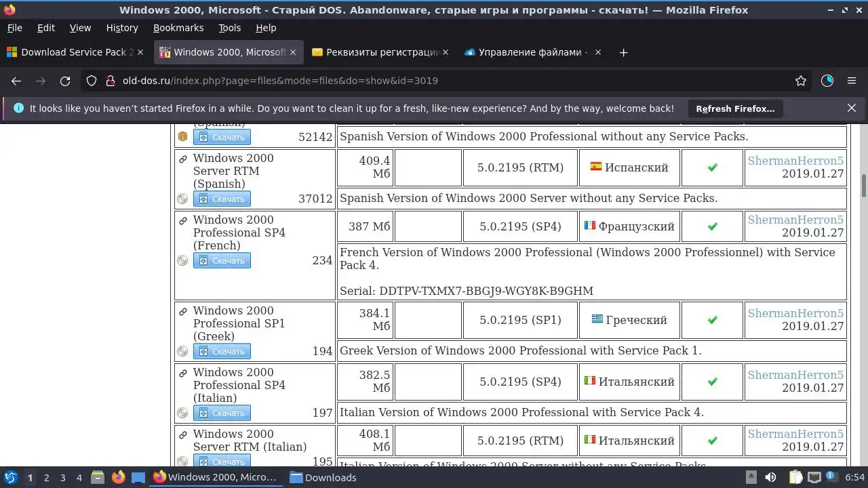The width and height of the screenshot is (868, 488).
Task: Click link icon beside Windows 2000 Server RTM (Italian)
Action: 182,435
